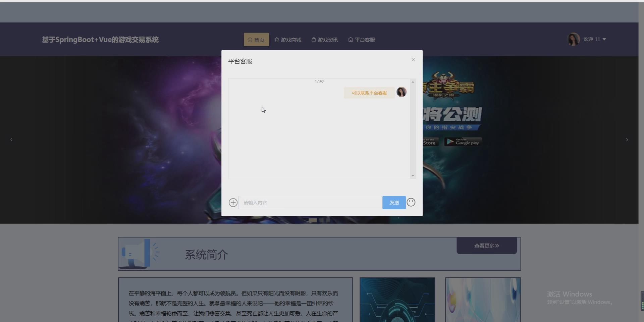Select the 可以联系平台客服 message bubble
This screenshot has height=322, width=644.
[x=369, y=93]
